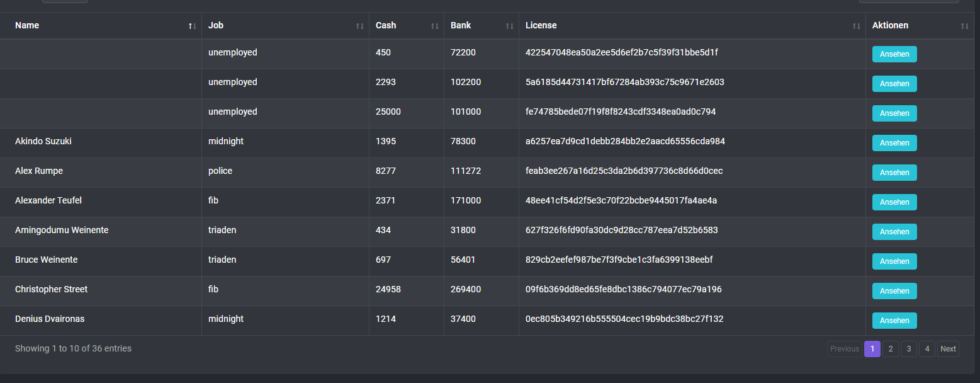The width and height of the screenshot is (980, 383).
Task: Sort entries using Cash column arrows
Action: 434,26
